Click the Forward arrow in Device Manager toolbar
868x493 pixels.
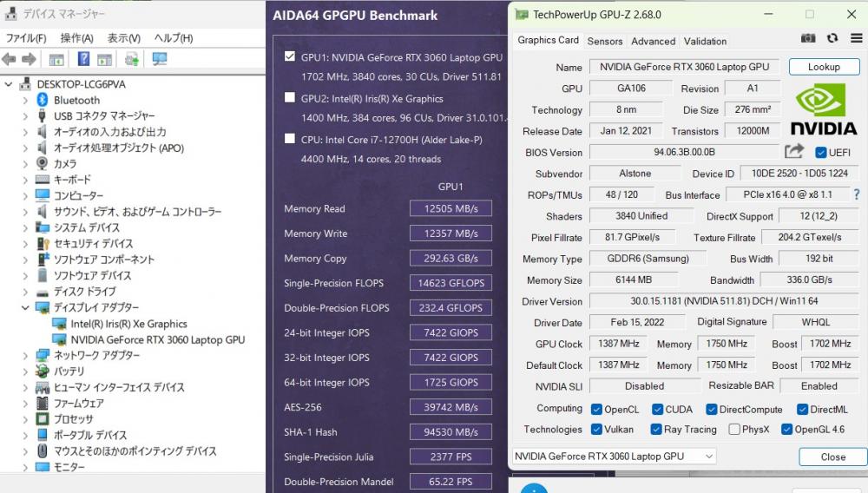coord(29,59)
